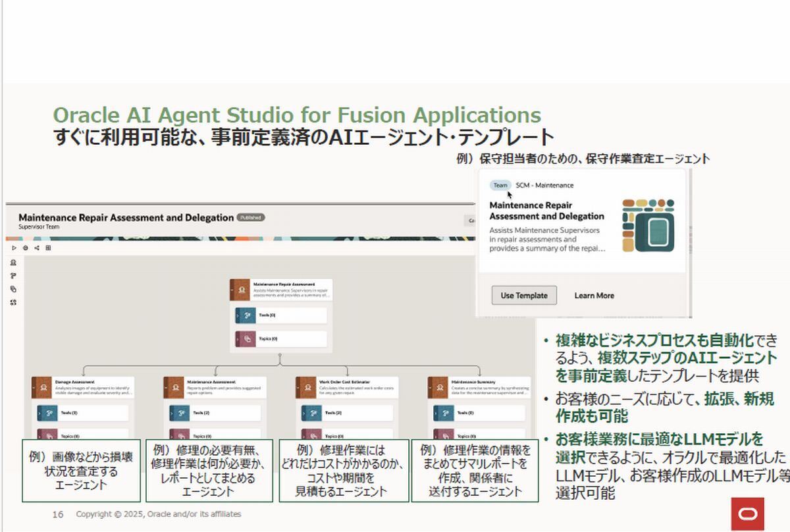This screenshot has height=532, width=790.
Task: Click the Team badge on template card
Action: [x=500, y=185]
